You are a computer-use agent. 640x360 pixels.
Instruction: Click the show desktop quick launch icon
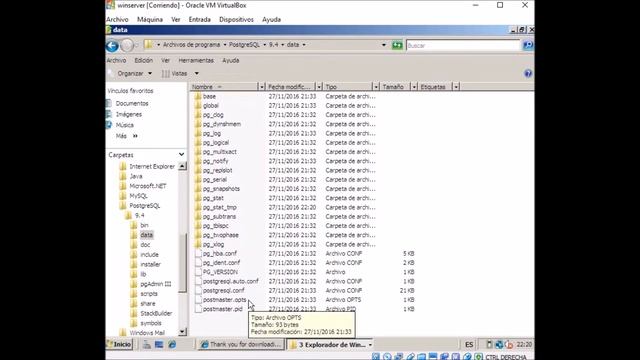159,344
